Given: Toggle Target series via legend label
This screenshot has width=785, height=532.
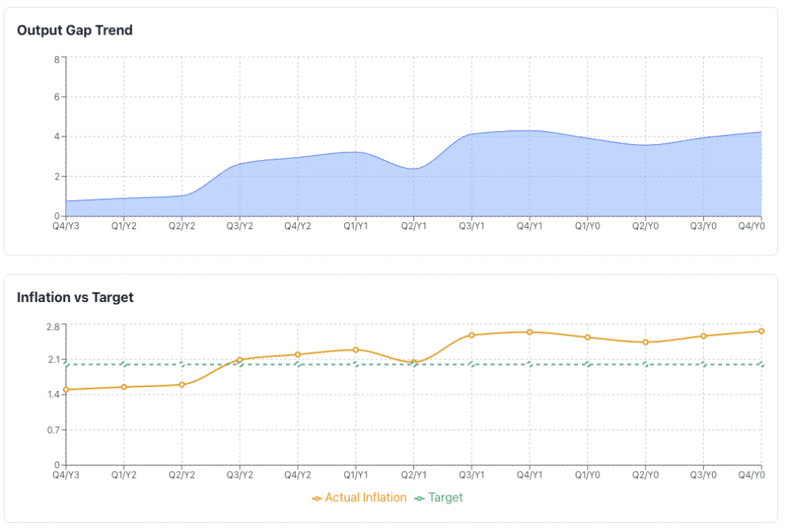Looking at the screenshot, I should coord(445,498).
